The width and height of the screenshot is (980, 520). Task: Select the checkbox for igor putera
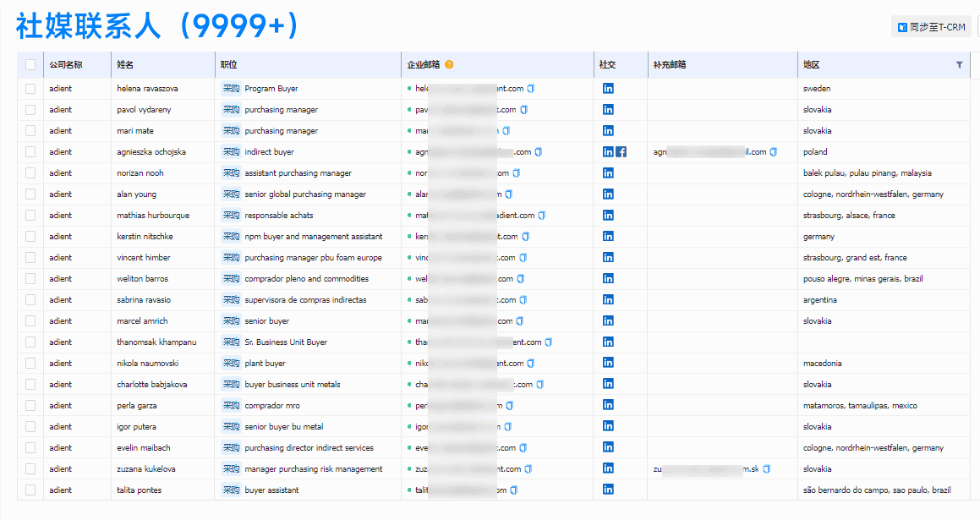(30, 427)
